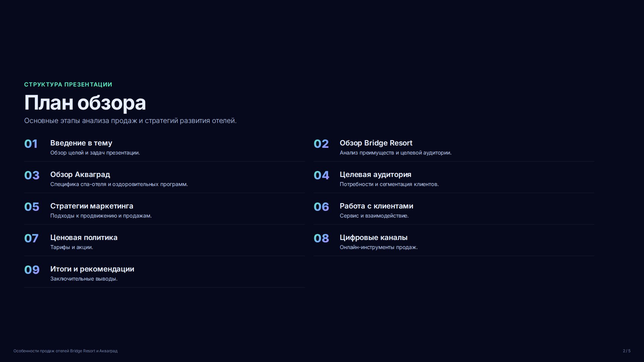Select the description 'Онлайн-инструменты продаж.'
This screenshot has width=644, height=362.
point(379,247)
